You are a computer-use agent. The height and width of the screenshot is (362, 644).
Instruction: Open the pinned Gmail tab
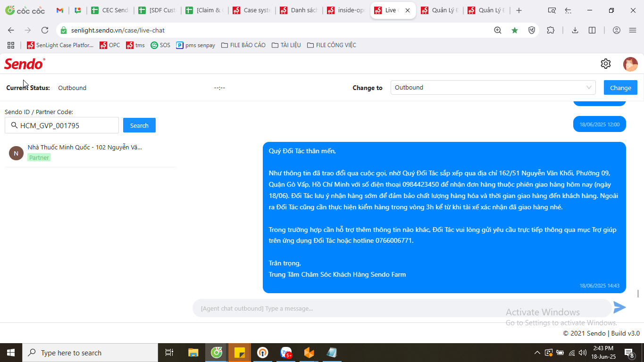[60, 10]
